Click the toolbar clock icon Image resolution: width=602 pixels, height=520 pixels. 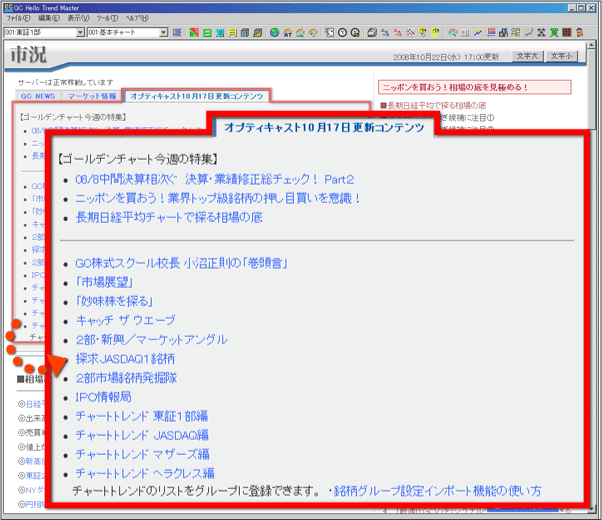342,33
